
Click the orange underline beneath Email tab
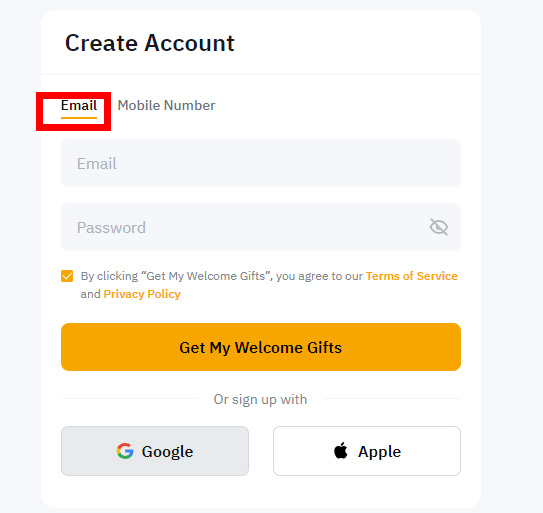79,118
